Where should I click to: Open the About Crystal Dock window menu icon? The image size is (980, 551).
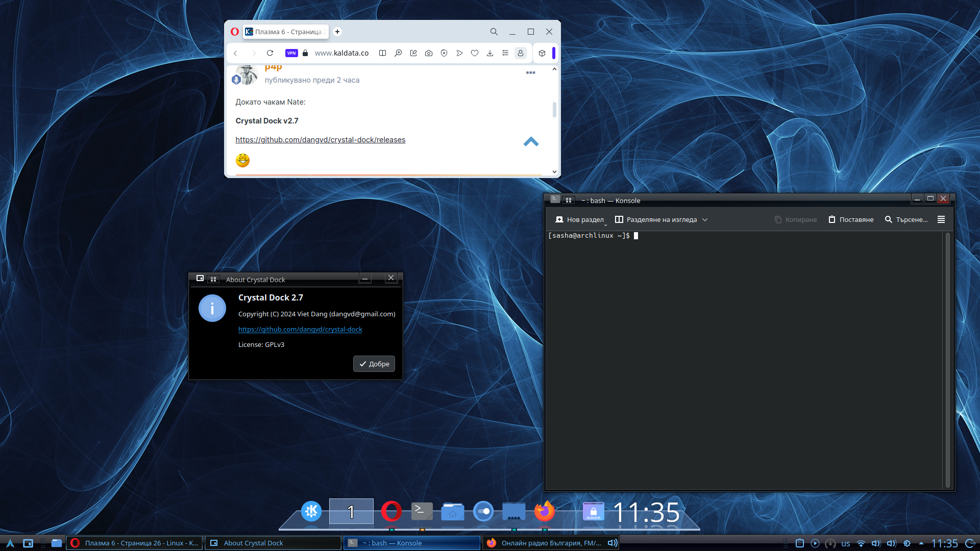tap(200, 279)
